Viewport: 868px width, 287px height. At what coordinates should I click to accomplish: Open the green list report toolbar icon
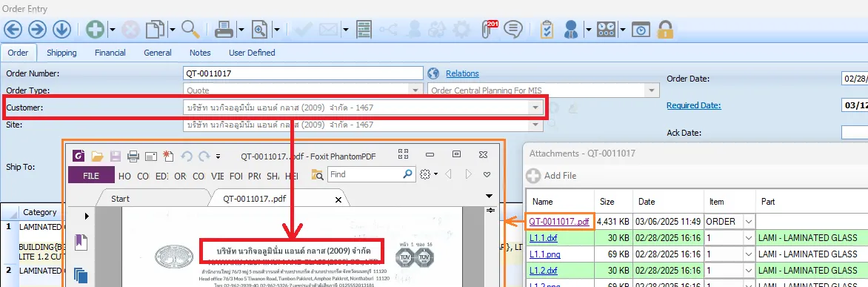363,29
